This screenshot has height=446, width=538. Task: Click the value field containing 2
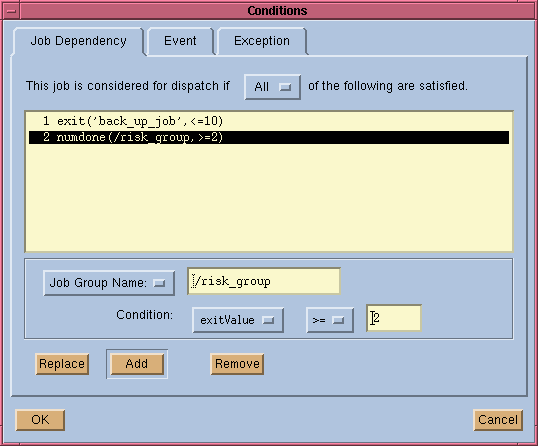pyautogui.click(x=394, y=318)
